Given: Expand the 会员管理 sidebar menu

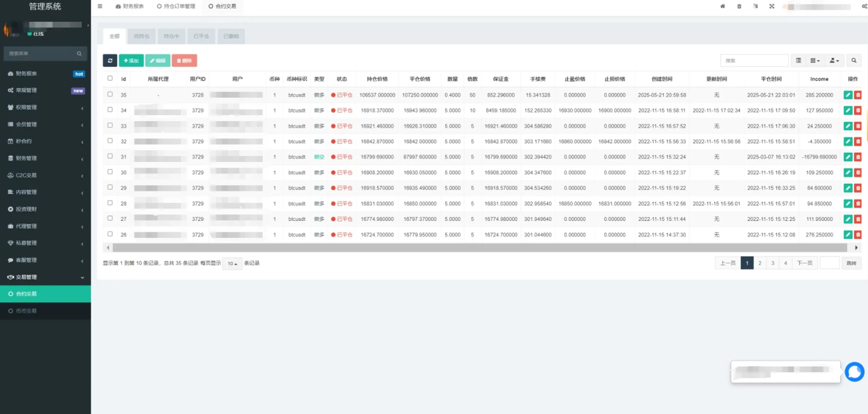Looking at the screenshot, I should pyautogui.click(x=45, y=124).
